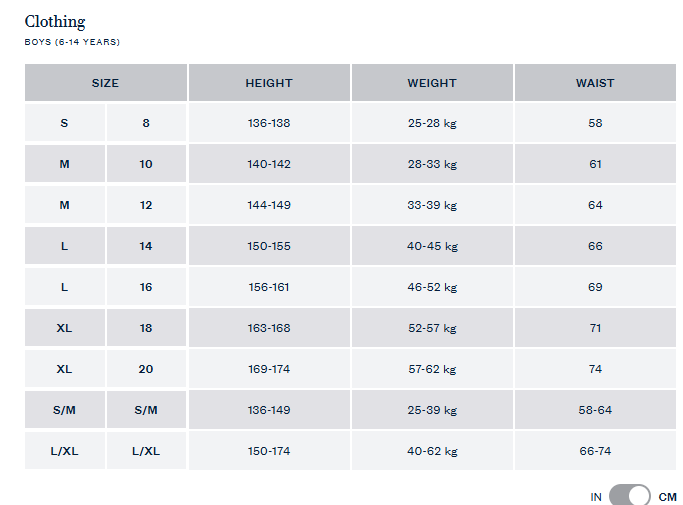Toggle the IN/CM unit switch
The height and width of the screenshot is (505, 683).
(x=629, y=496)
